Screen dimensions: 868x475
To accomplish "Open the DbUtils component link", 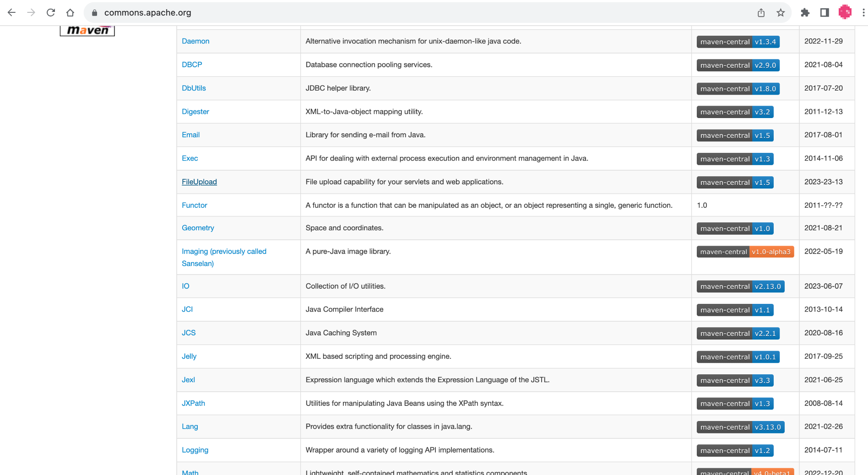I will point(194,88).
